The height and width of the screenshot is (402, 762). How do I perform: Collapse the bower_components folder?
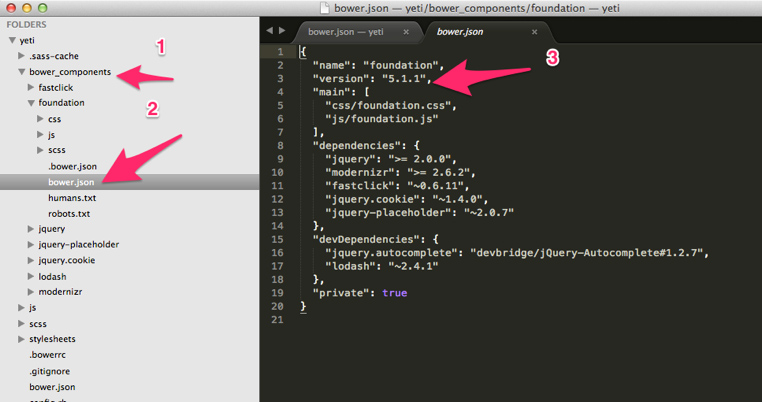tap(22, 72)
